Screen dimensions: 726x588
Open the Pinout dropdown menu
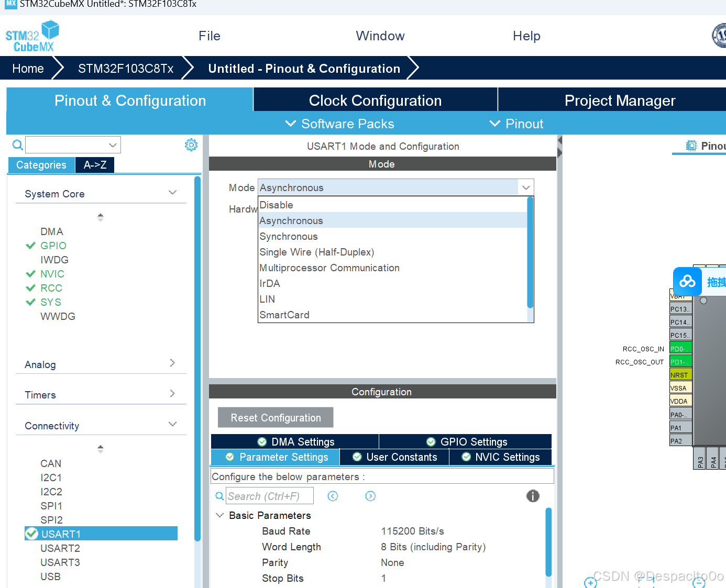pyautogui.click(x=516, y=124)
